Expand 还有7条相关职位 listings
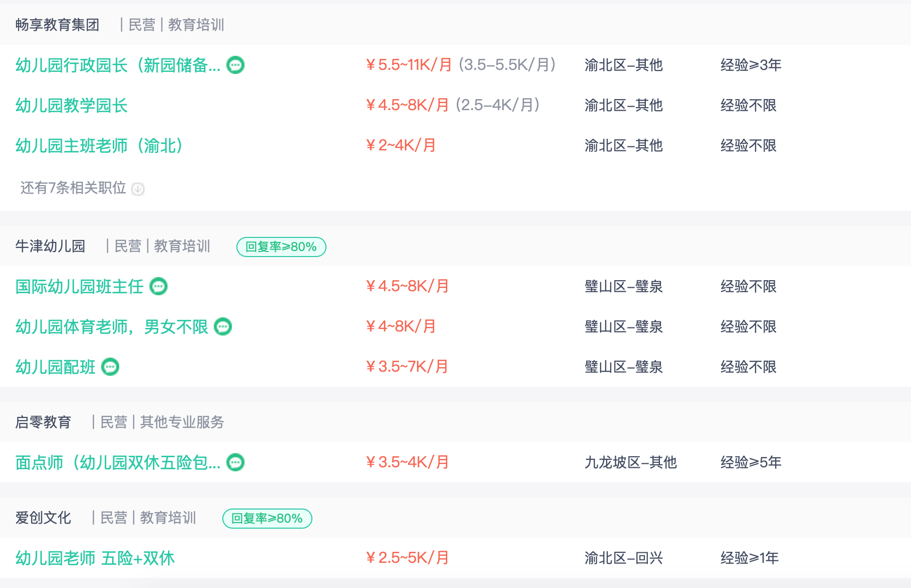Viewport: 911px width, 588px height. [x=82, y=188]
